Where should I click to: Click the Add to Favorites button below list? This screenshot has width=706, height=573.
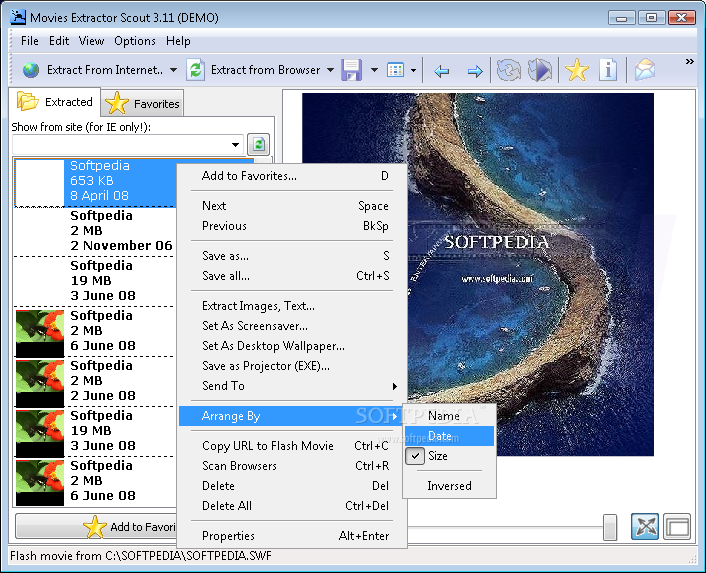96,526
